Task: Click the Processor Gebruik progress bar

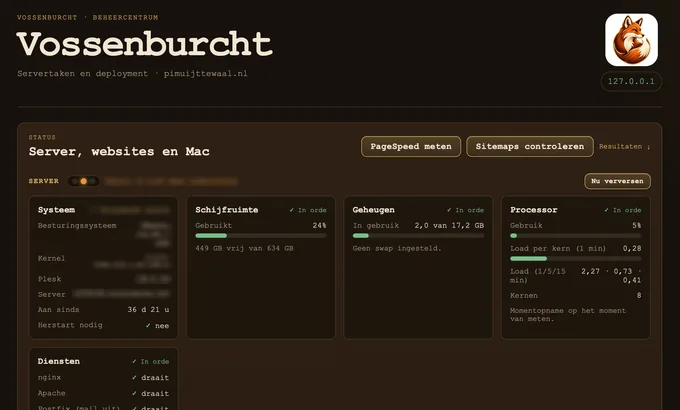Action: (575, 236)
